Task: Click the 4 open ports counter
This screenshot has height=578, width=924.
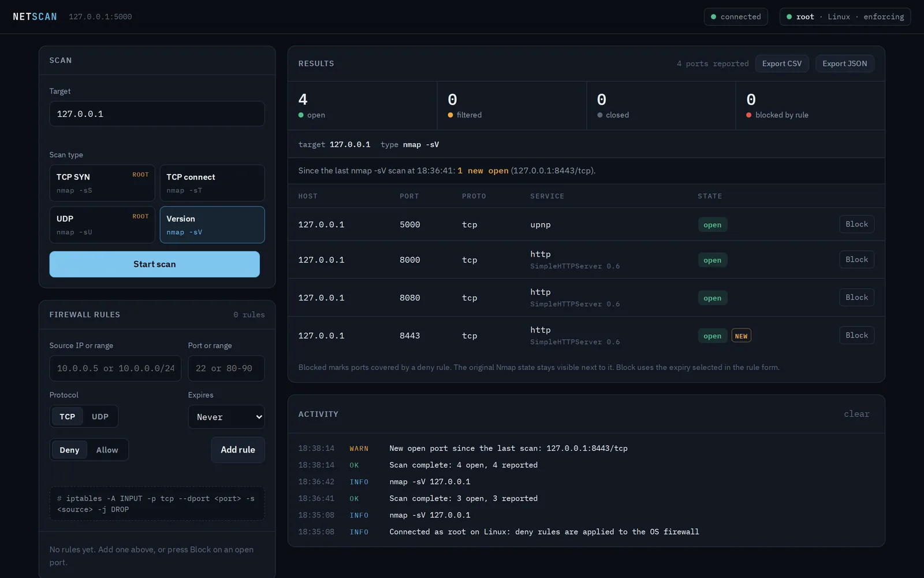Action: pos(363,106)
